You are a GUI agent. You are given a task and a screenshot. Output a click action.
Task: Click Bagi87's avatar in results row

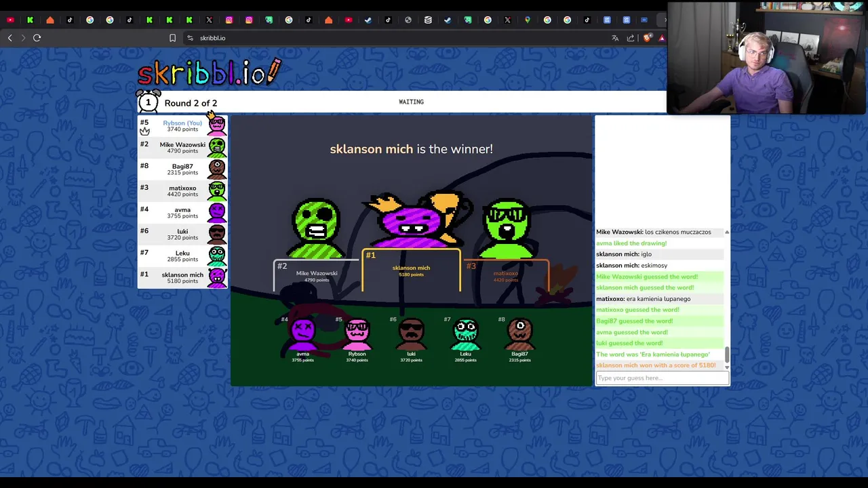tap(519, 333)
